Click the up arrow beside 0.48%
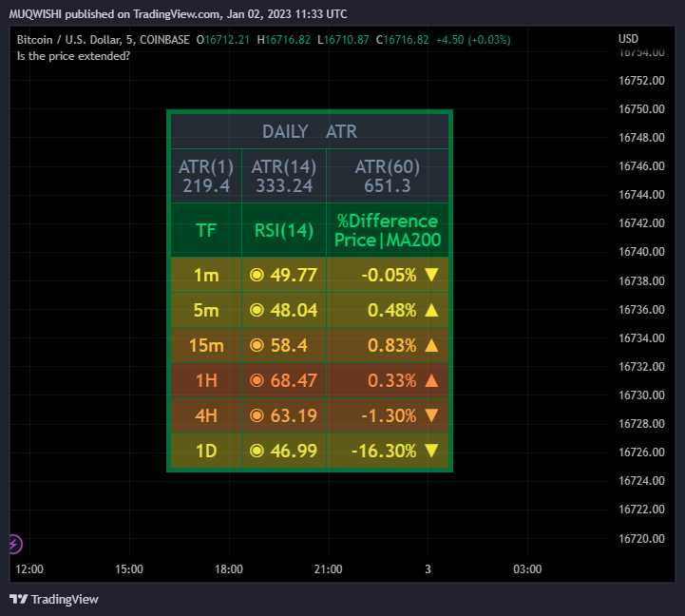Image resolution: width=685 pixels, height=616 pixels. coord(431,310)
